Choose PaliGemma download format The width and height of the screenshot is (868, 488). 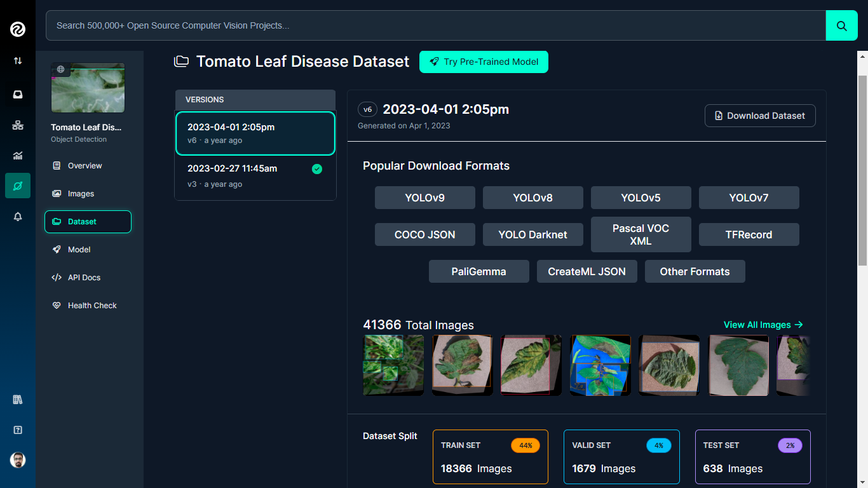click(x=479, y=271)
